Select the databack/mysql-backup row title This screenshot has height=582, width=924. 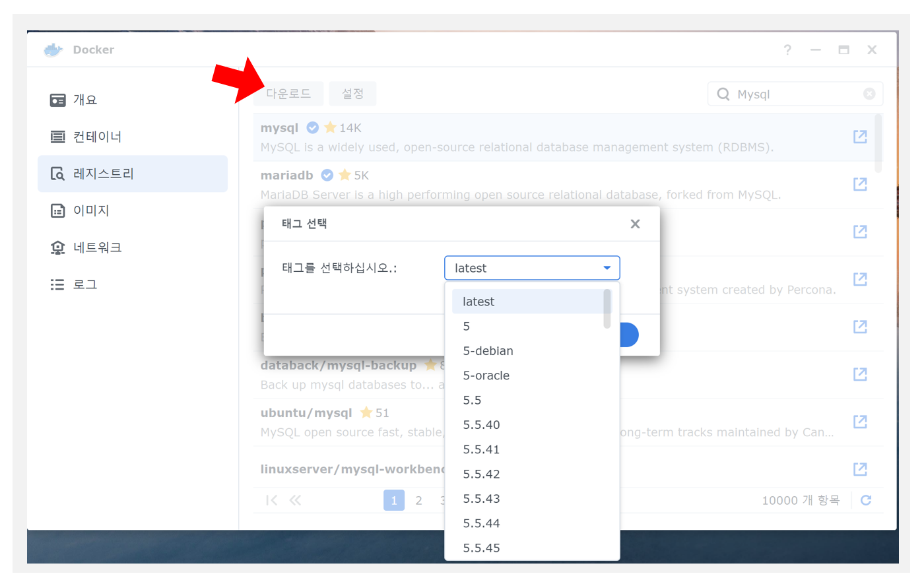click(x=339, y=366)
